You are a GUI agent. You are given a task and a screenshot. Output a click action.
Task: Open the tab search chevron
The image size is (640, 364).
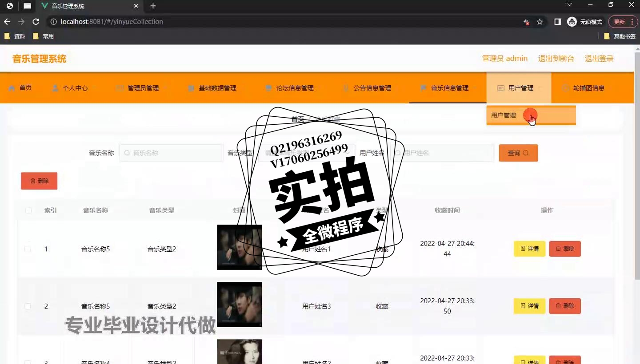coord(570,5)
